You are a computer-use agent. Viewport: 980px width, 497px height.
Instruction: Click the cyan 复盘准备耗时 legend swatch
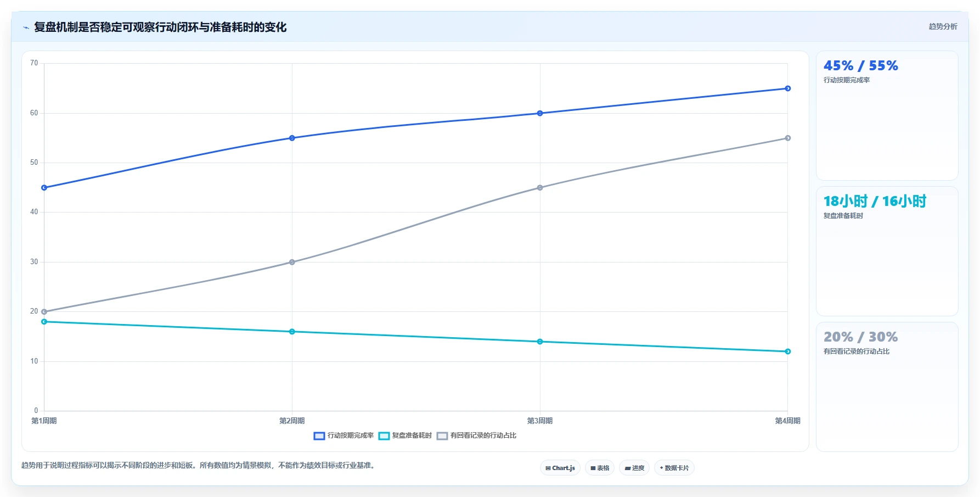[384, 436]
